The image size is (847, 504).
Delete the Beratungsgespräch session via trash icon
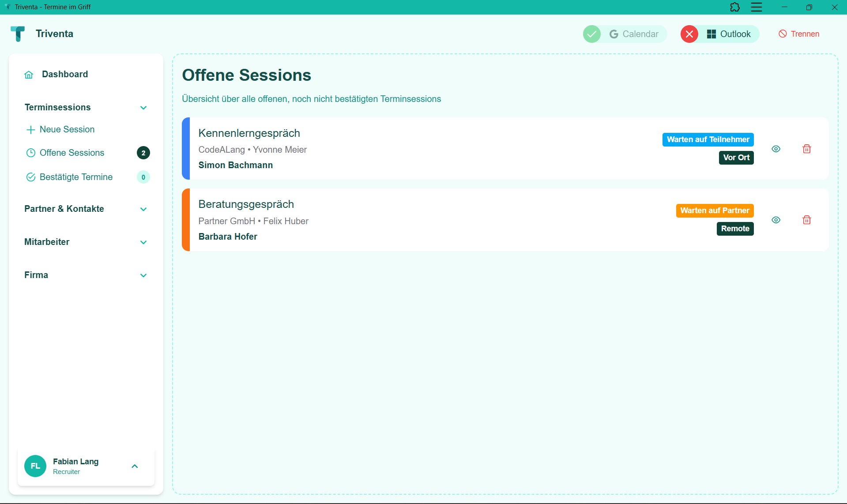point(806,220)
